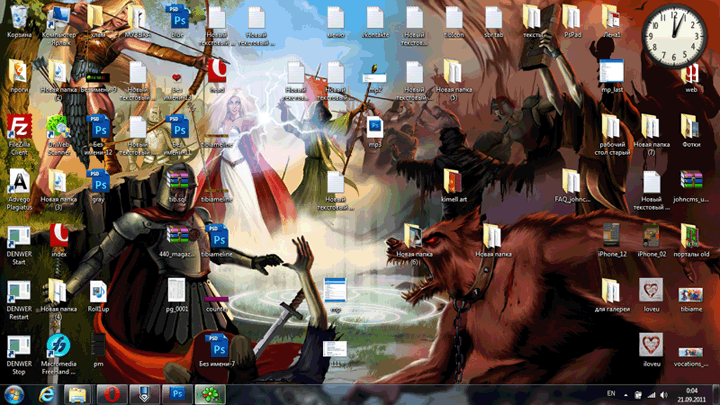Launch the DENWER Start shortcut

[18, 238]
